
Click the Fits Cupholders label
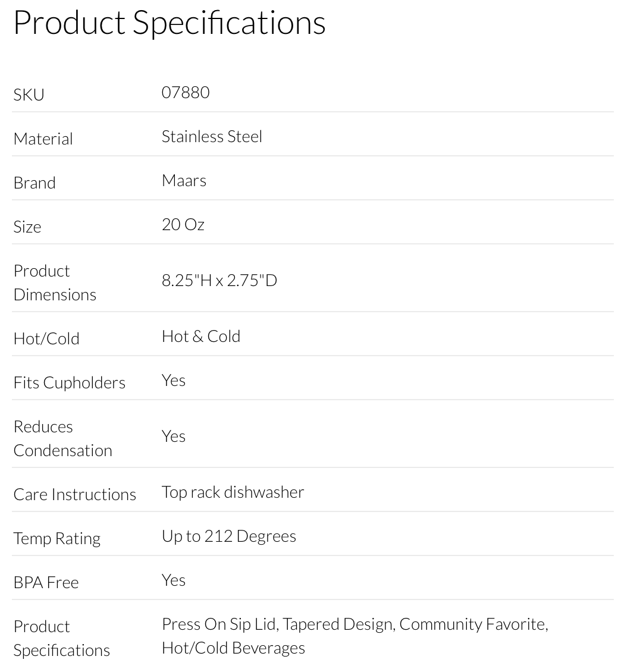coord(70,382)
